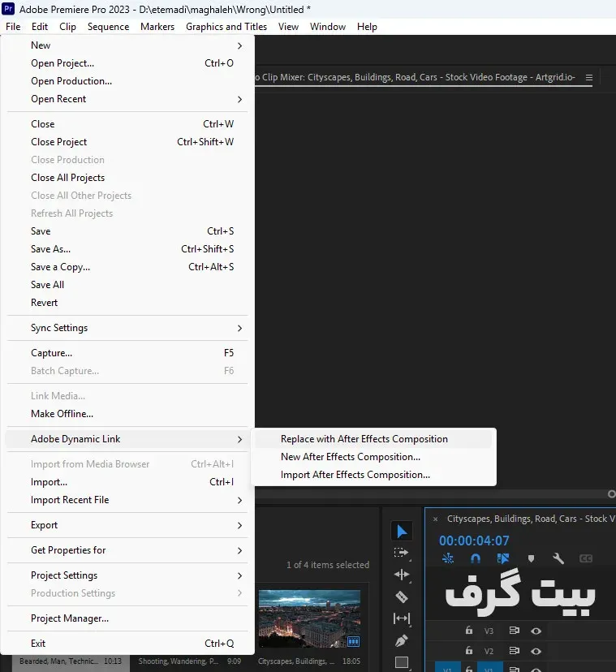Open the Audio Clip Mixer panel menu
The height and width of the screenshot is (672, 616).
[x=589, y=78]
